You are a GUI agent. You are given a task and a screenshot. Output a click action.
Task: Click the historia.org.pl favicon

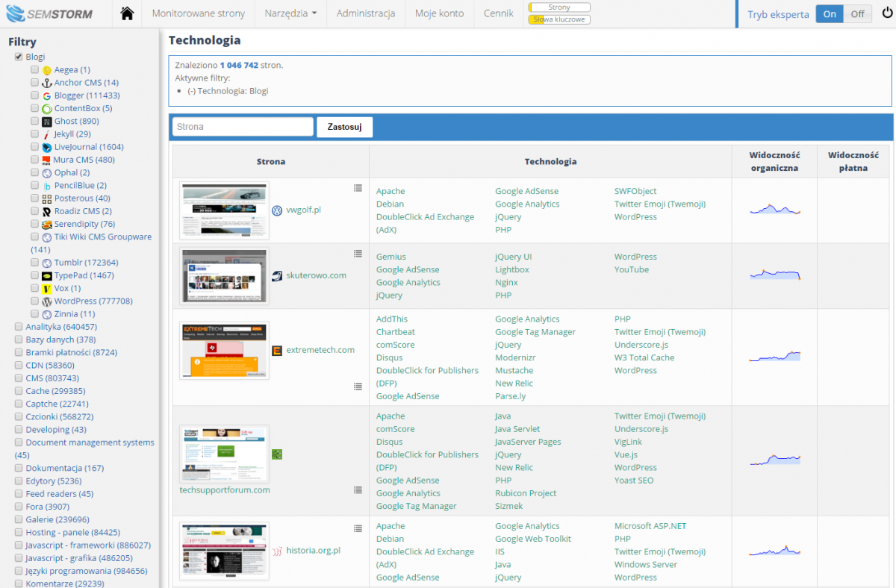tap(277, 551)
